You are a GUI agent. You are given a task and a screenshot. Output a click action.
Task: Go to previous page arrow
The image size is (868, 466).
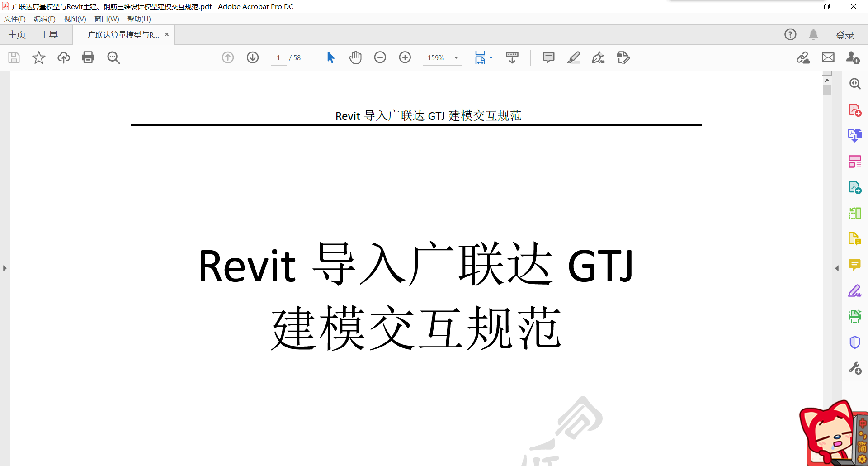[x=228, y=57]
